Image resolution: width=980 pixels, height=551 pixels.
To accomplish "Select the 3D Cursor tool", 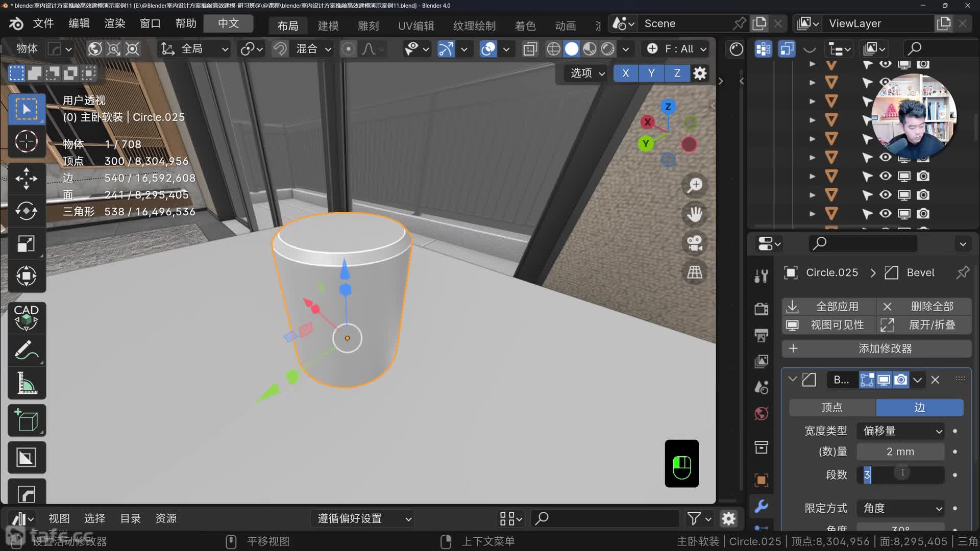I will [26, 141].
